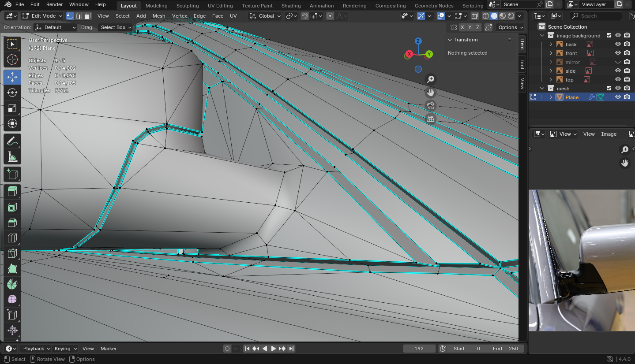Open the File menu
Screen dimensions: 635x364
tap(19, 4)
